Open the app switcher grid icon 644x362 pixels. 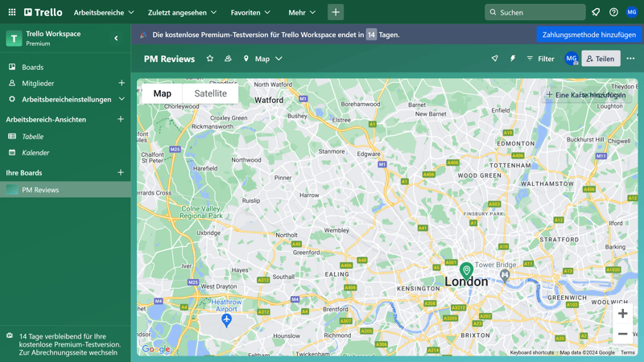pyautogui.click(x=11, y=12)
